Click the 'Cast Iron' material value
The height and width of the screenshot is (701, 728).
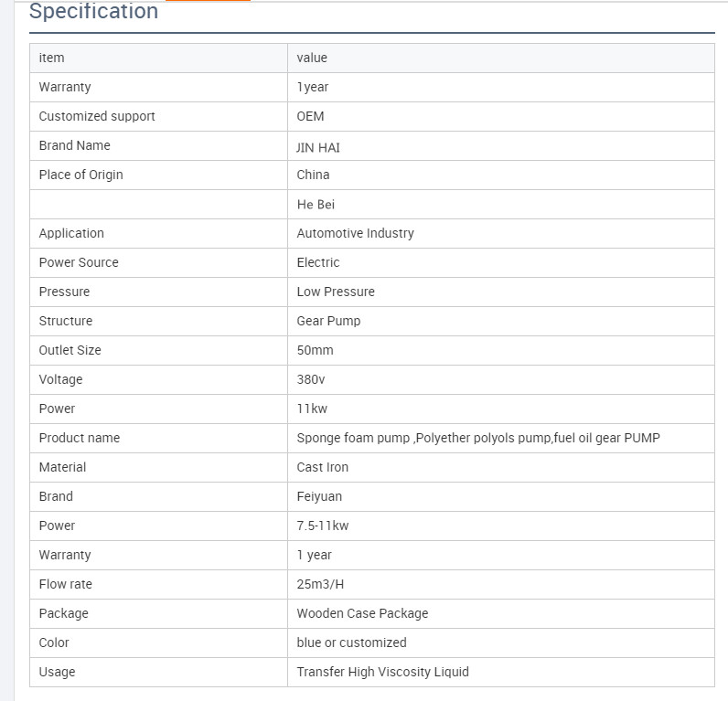click(x=322, y=467)
